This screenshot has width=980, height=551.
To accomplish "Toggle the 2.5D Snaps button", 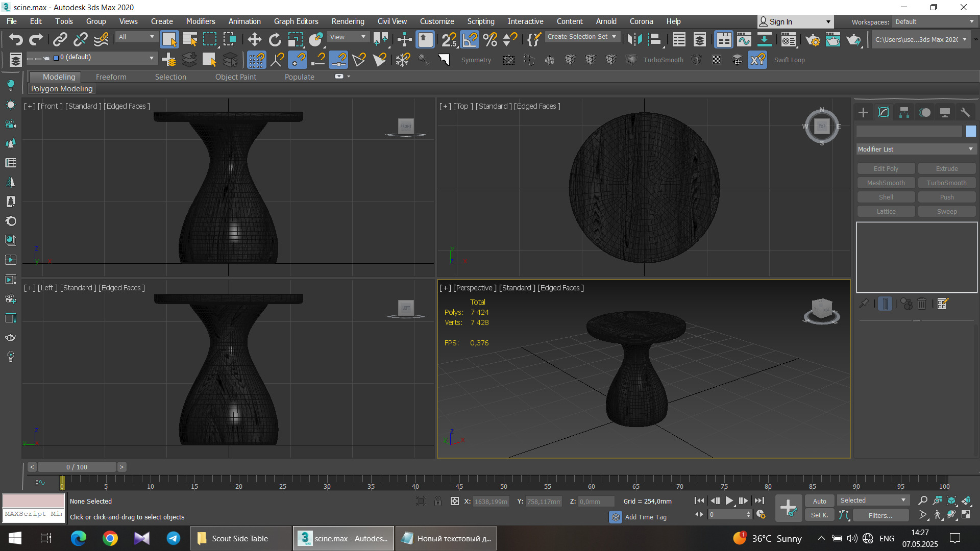I will point(449,39).
